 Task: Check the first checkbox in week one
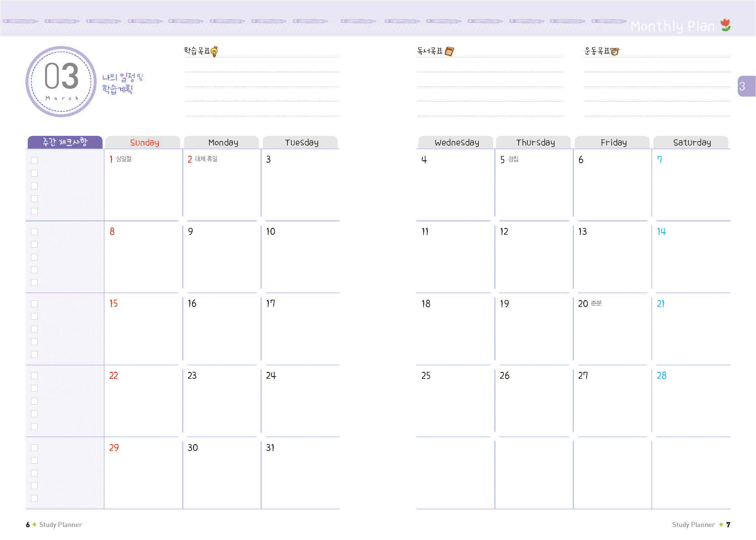(x=34, y=160)
